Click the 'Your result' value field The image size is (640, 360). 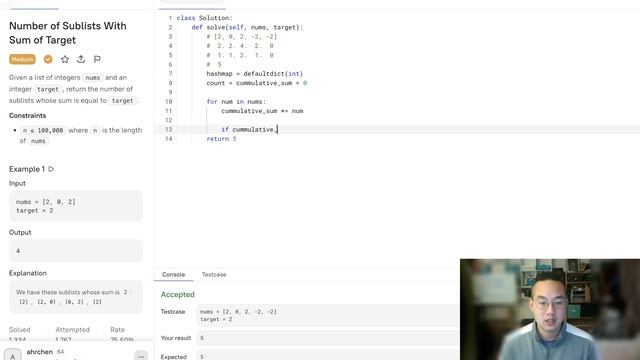click(x=328, y=338)
